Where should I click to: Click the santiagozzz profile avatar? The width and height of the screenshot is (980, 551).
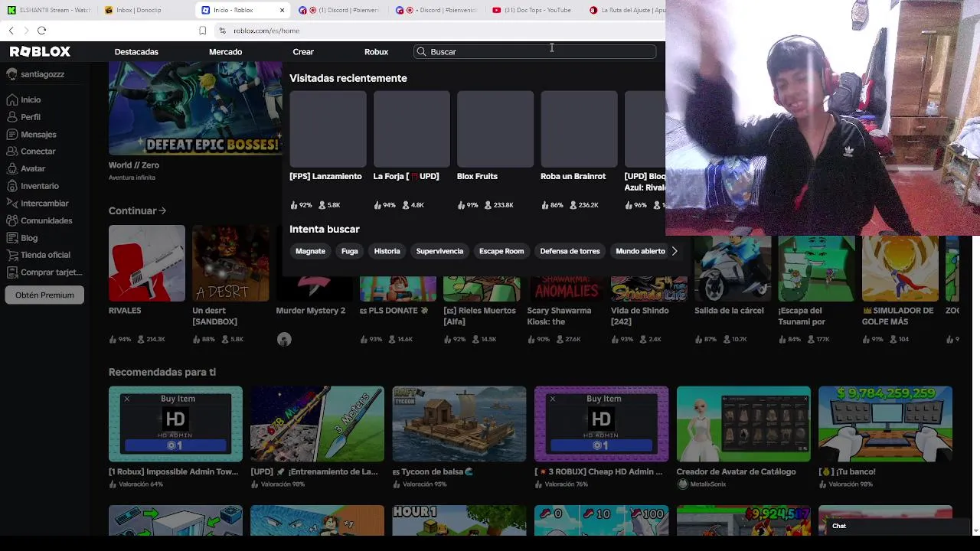[x=12, y=74]
